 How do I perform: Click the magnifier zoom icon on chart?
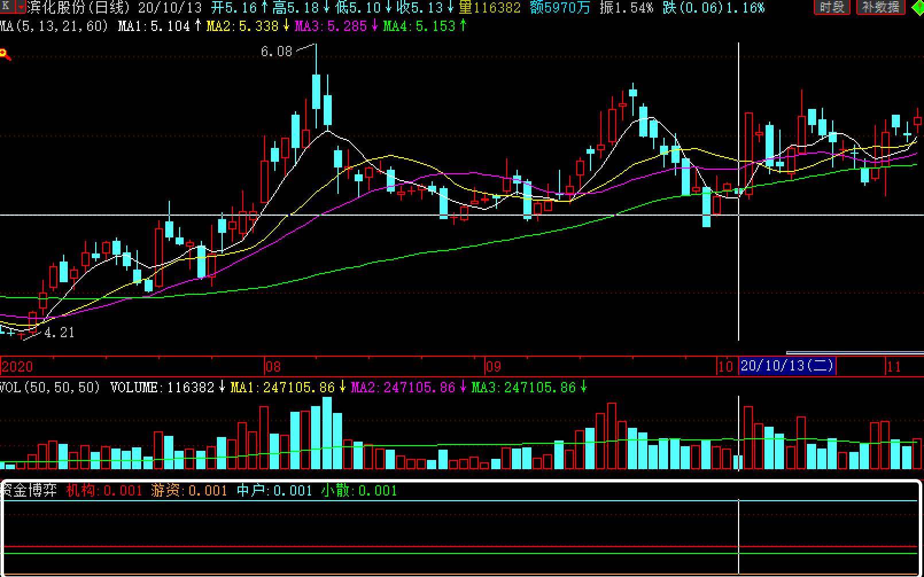(5, 55)
